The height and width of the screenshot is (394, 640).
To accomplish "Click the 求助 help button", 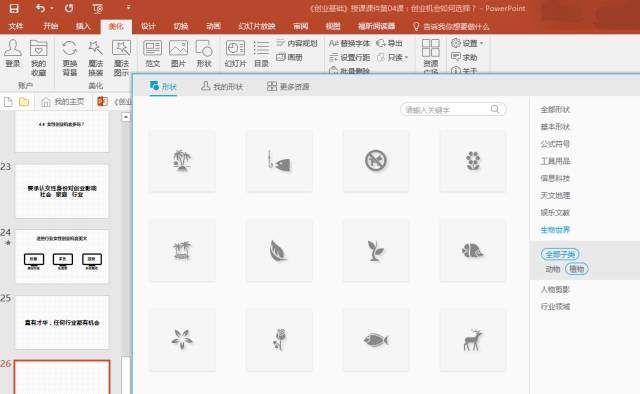I will [x=464, y=57].
